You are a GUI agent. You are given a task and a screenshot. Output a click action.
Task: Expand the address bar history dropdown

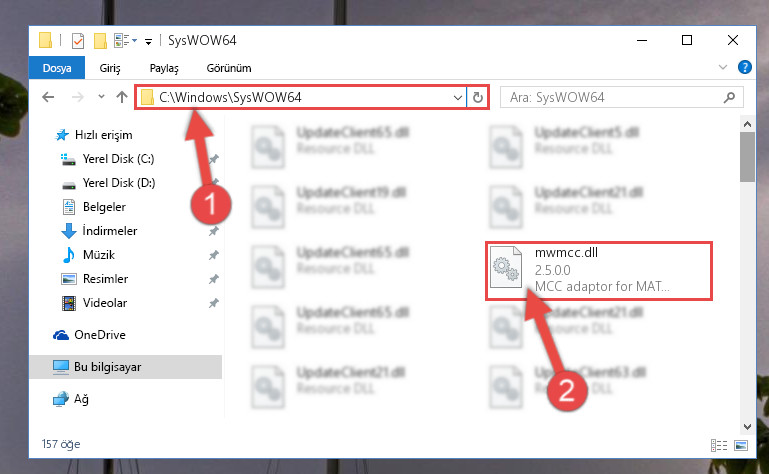pyautogui.click(x=458, y=97)
